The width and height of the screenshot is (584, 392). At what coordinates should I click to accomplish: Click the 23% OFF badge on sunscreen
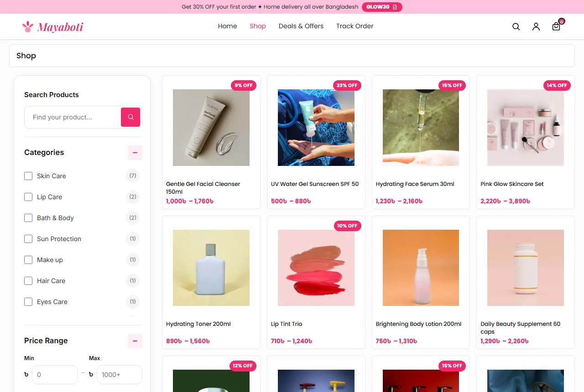coord(347,85)
